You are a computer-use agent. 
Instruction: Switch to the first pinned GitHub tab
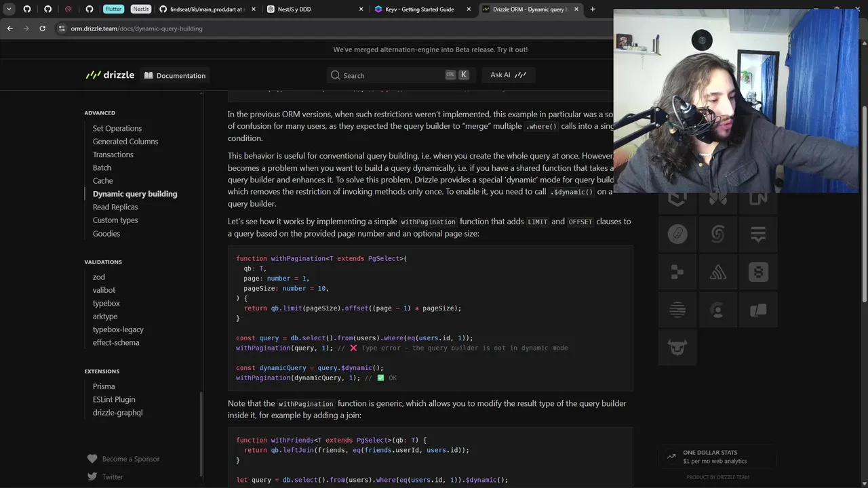[x=27, y=9]
